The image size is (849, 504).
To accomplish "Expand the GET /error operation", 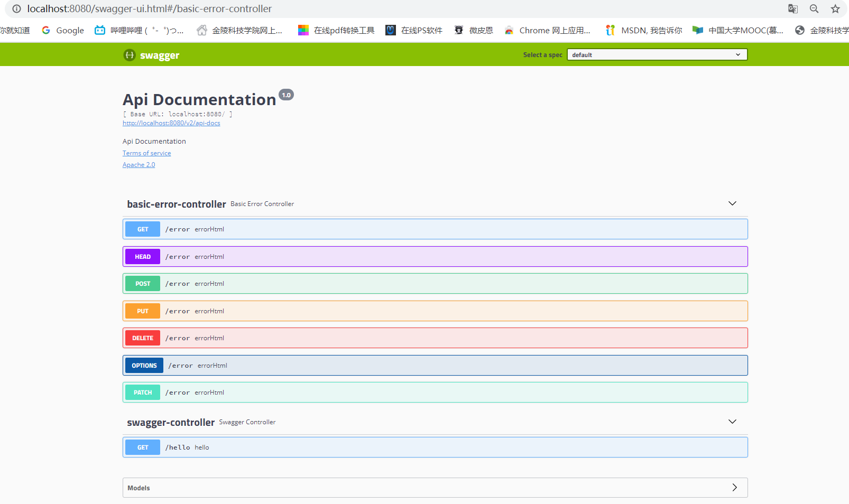I will [x=435, y=229].
